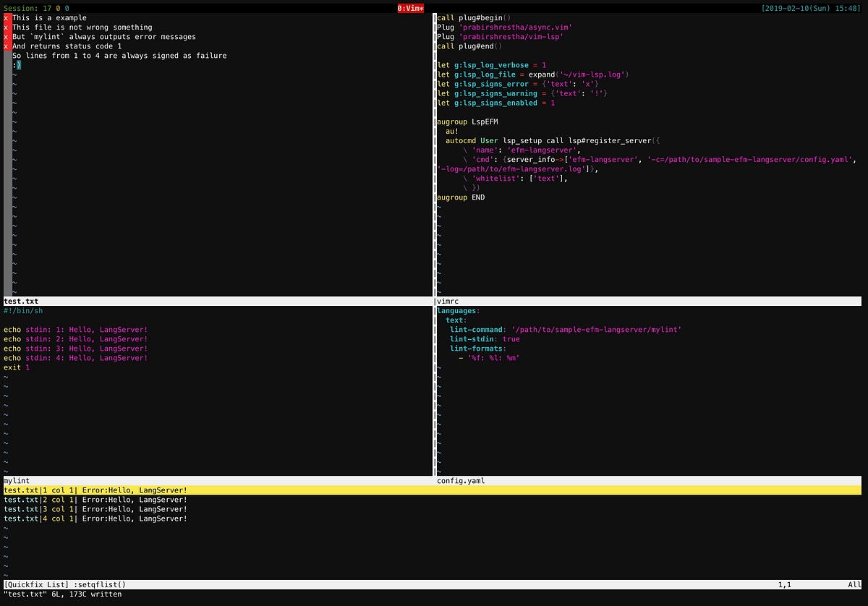868x606 pixels.
Task: Click the mylint statusline label
Action: tap(14, 480)
